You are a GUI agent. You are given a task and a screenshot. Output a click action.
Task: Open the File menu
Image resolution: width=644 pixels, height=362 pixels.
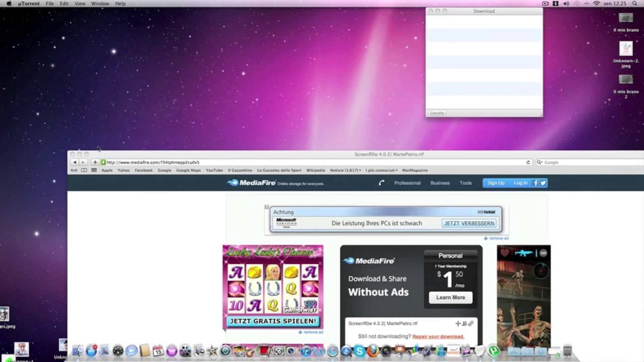[50, 4]
